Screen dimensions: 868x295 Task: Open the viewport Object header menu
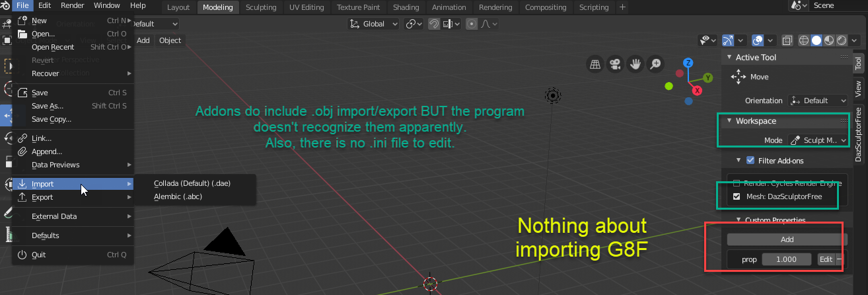coord(170,40)
